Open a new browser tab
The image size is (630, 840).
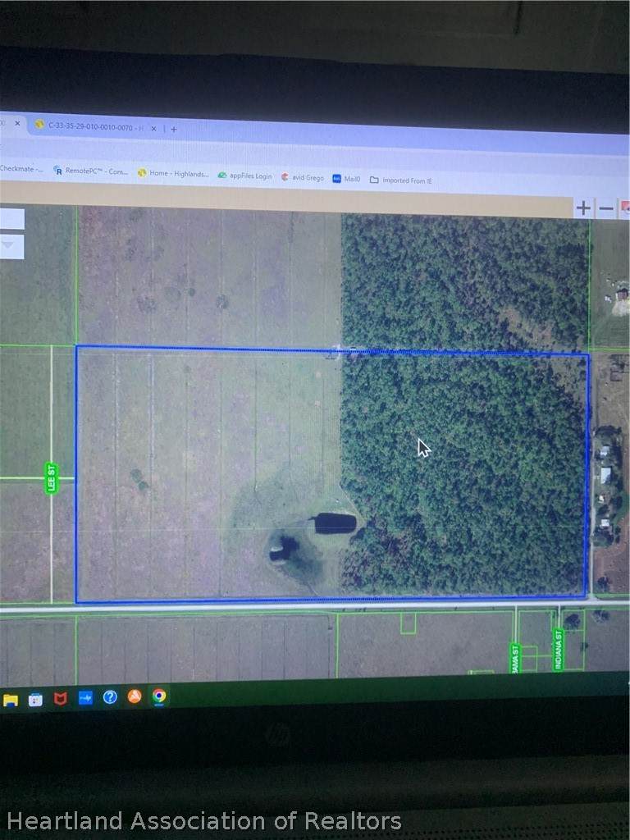click(174, 129)
